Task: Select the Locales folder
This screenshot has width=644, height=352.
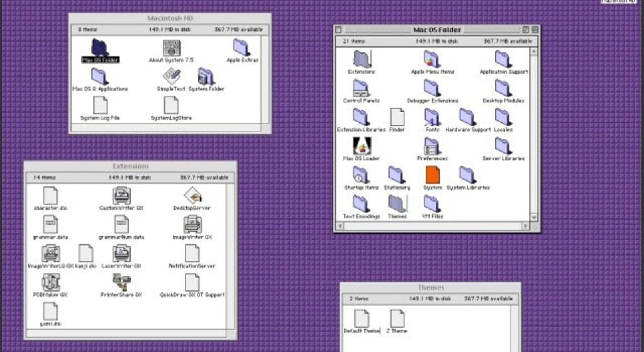Action: coord(503,117)
